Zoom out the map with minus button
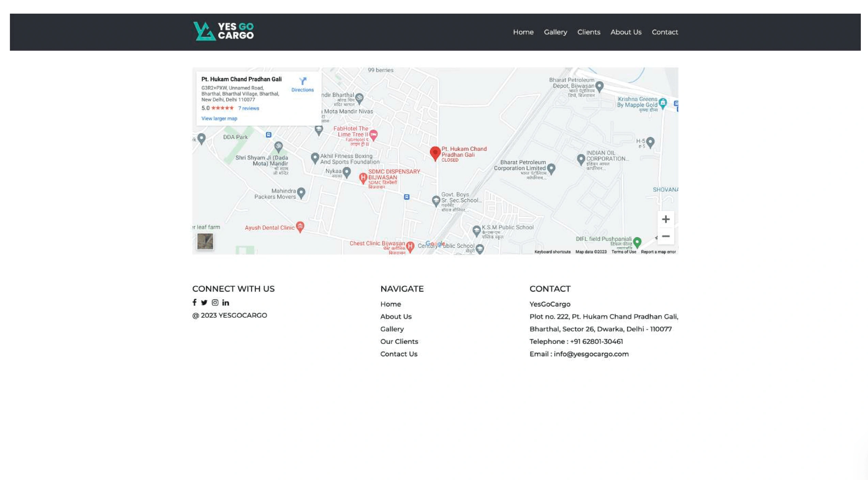This screenshot has width=868, height=480. (666, 236)
